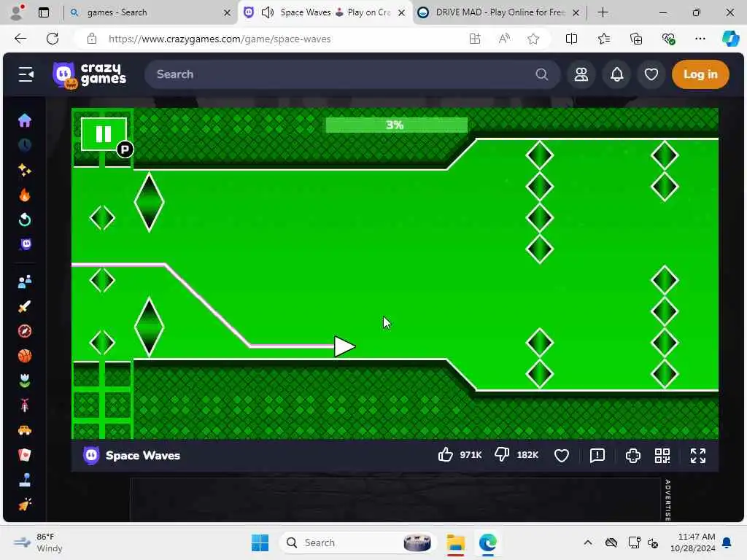747x560 pixels.
Task: Open Browser essentials heart icon
Action: point(668,39)
